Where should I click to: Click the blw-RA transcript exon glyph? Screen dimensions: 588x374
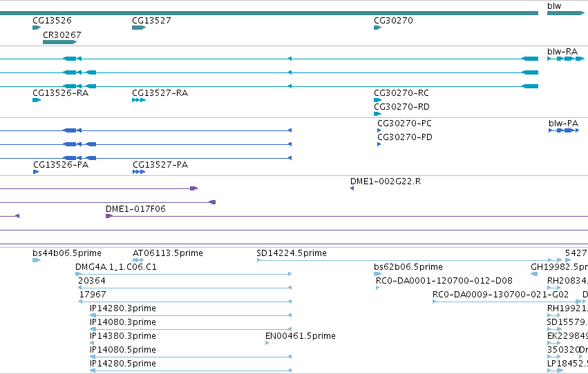tap(565, 59)
